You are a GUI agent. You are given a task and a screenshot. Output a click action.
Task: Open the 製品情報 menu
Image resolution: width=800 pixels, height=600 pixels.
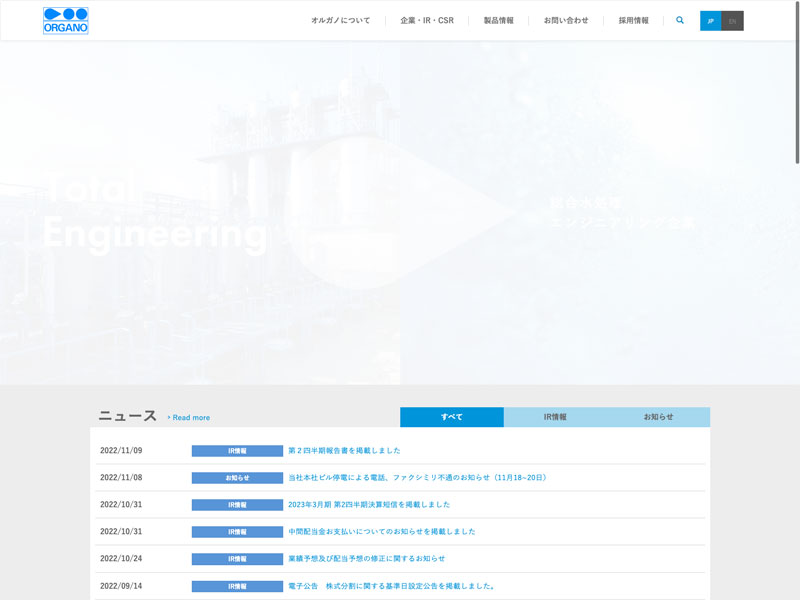498,20
